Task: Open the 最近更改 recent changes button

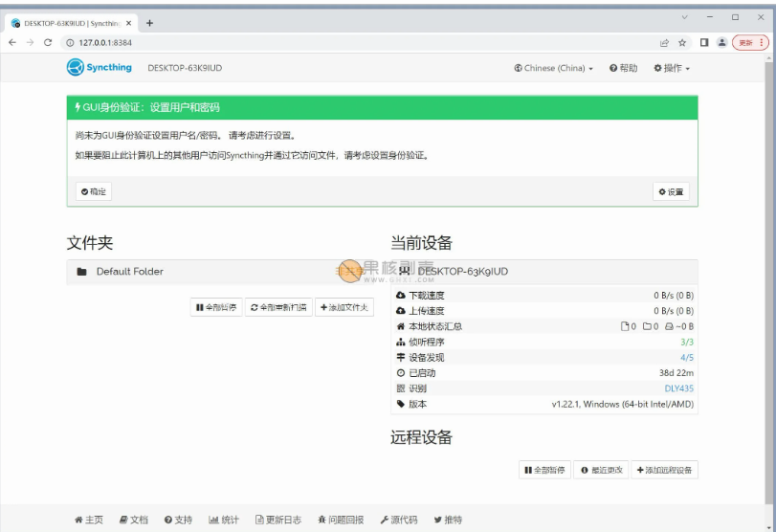Action: (601, 470)
